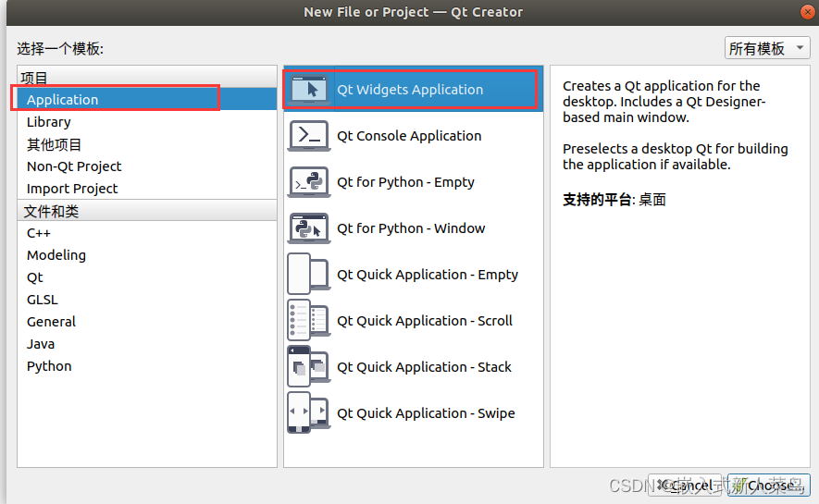Screen dimensions: 819x504
Task: Click the Qt Console Application terminal icon
Action: point(309,136)
